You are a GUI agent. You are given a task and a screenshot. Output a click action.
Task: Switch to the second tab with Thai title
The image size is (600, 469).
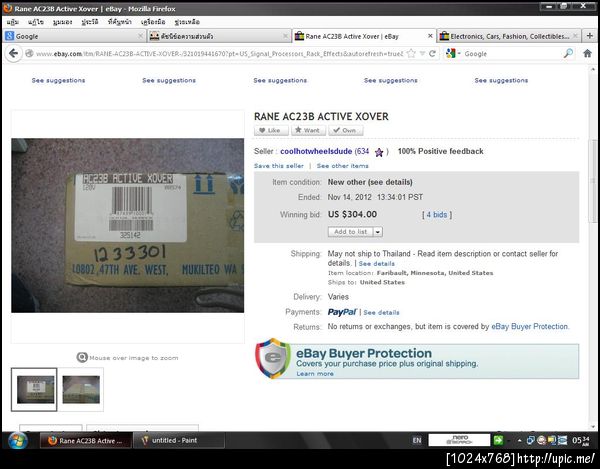click(218, 36)
